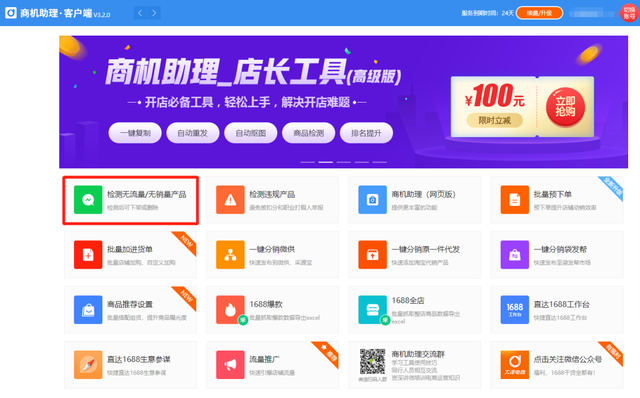
Task: Click the 服务到期时间 24天 text
Action: click(487, 13)
